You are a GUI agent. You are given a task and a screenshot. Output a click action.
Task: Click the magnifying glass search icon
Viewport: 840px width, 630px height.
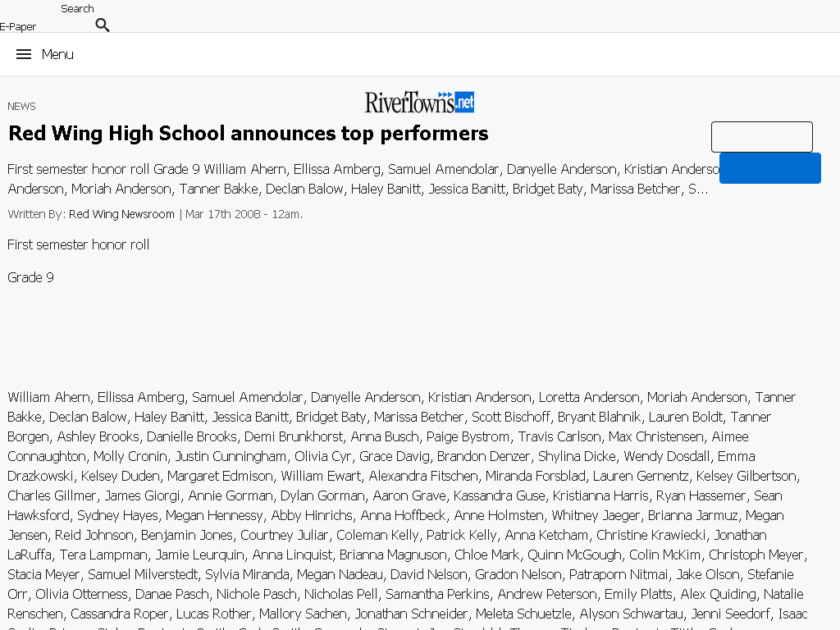(x=103, y=25)
